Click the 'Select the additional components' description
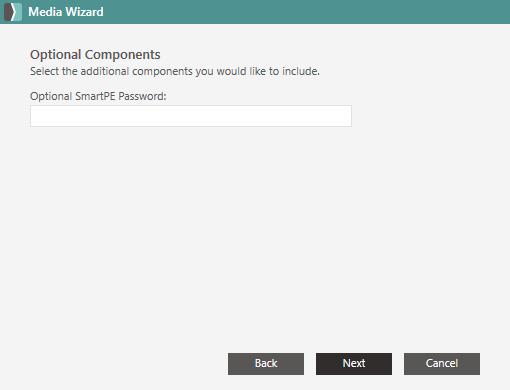The width and height of the screenshot is (510, 390). click(175, 71)
